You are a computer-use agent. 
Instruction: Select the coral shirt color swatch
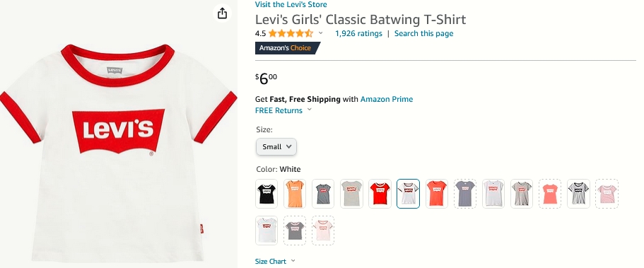[x=437, y=194]
